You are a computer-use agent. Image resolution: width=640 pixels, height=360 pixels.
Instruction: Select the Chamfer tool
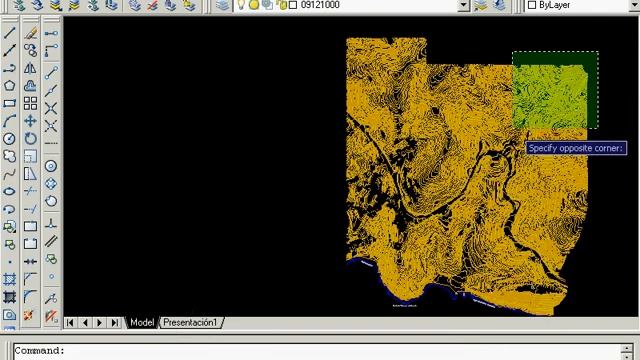(30, 279)
